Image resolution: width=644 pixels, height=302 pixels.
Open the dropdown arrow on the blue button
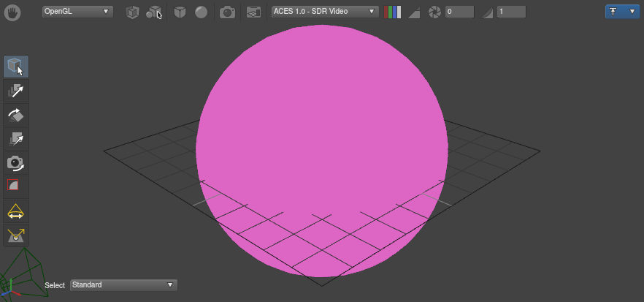point(632,12)
